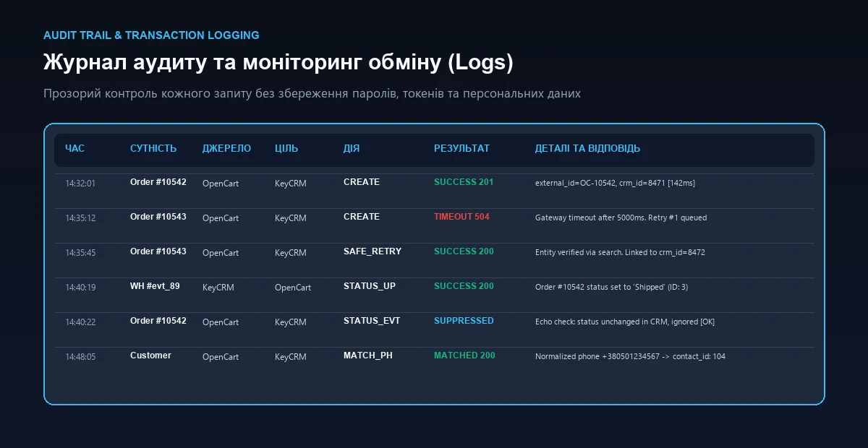
Task: Click the STATUS_UP action
Action: (370, 286)
